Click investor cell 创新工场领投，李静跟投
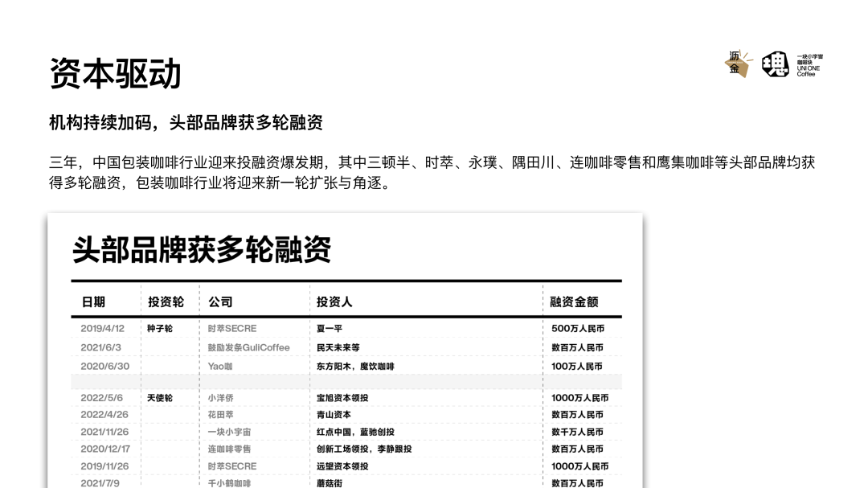 click(364, 449)
